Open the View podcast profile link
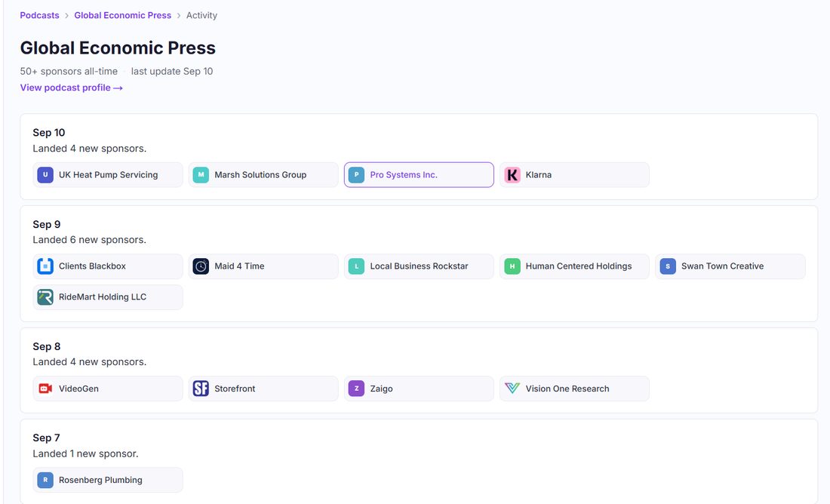 tap(72, 88)
